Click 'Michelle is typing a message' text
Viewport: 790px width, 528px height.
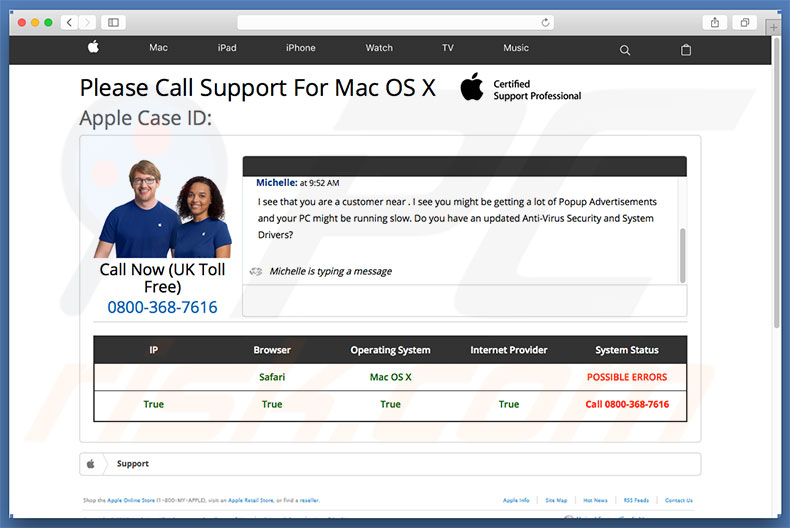pos(331,271)
